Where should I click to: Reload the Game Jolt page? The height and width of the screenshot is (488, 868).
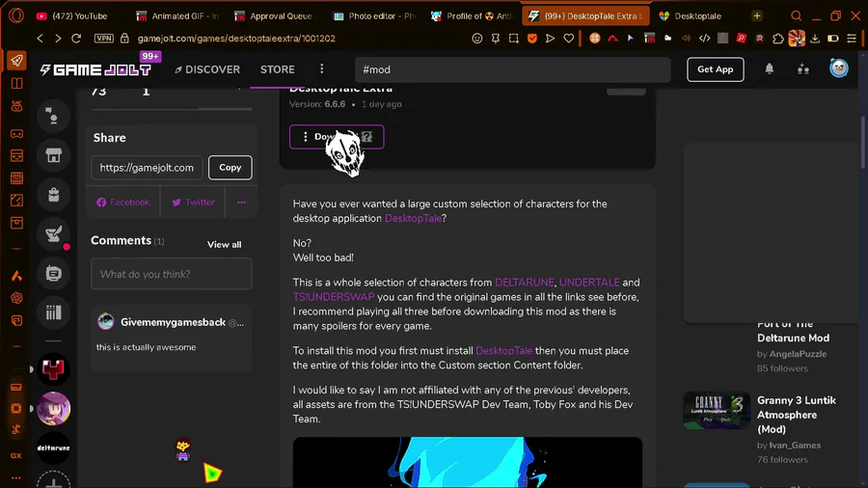[x=76, y=39]
